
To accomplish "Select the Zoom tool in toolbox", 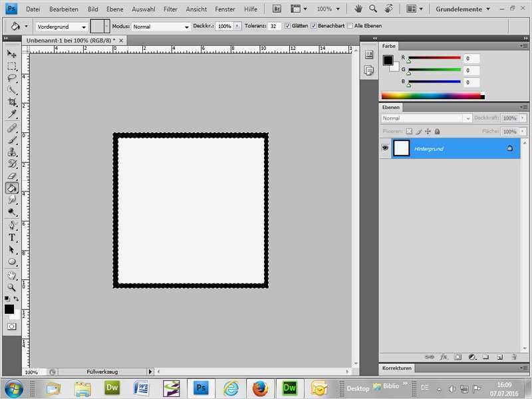I will click(x=11, y=287).
